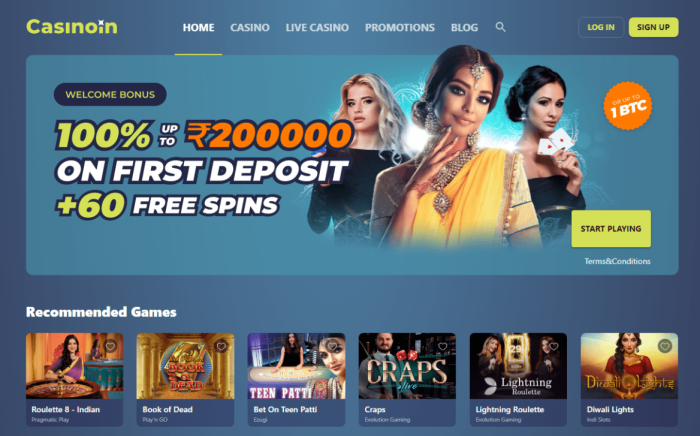Open the Terms&Conditions link
The image size is (700, 436).
coord(617,261)
